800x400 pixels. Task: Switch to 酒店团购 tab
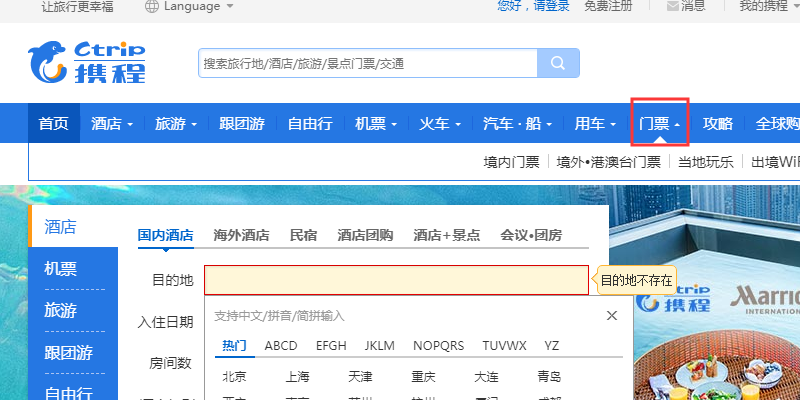point(365,235)
